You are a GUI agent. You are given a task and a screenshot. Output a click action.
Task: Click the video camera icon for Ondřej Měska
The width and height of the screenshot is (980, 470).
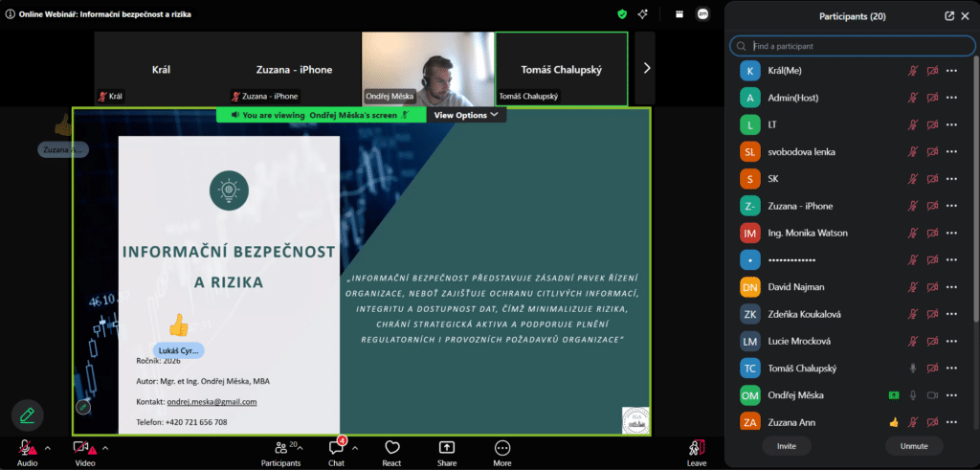pos(932,395)
